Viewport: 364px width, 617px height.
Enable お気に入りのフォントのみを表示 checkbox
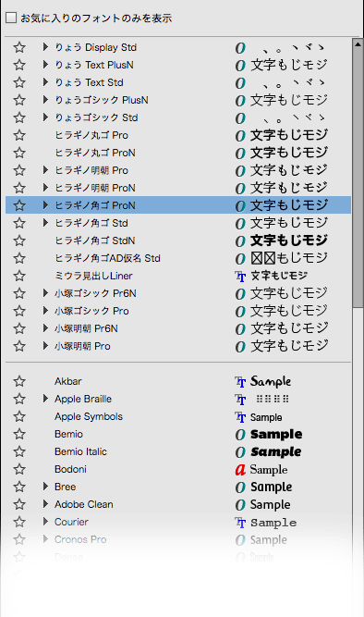pyautogui.click(x=11, y=18)
